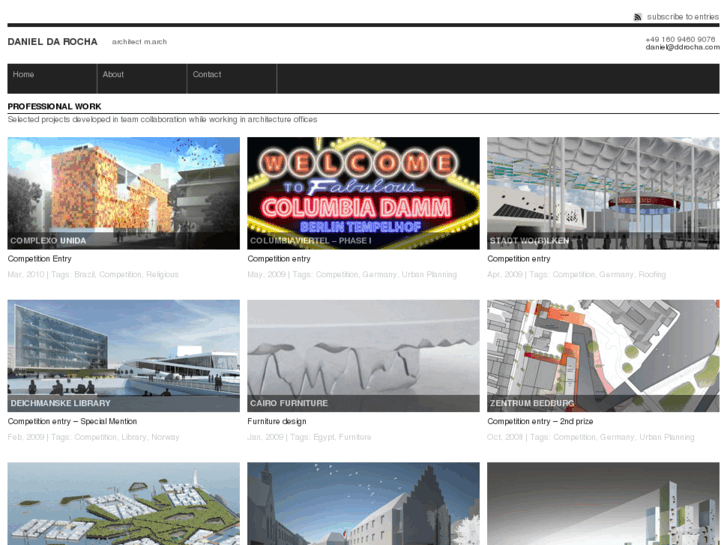Image resolution: width=727 pixels, height=545 pixels.
Task: Click Germany tag under Columbiaviertel
Action: point(379,275)
